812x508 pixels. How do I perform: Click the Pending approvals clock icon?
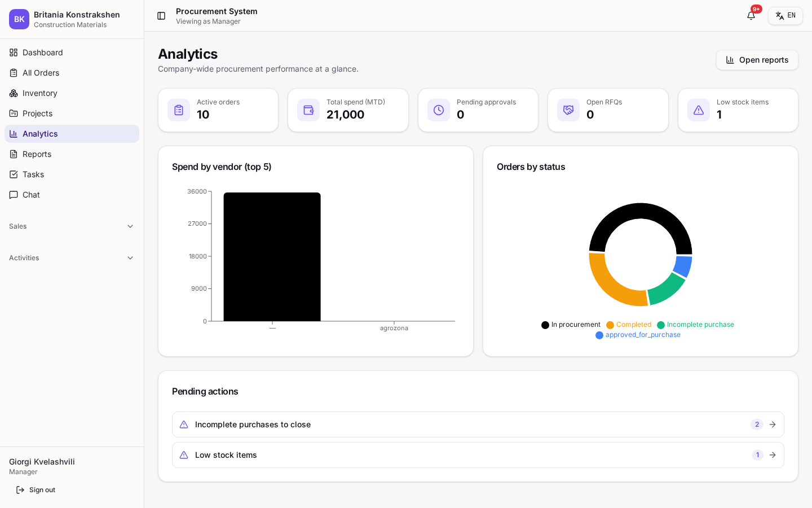pos(439,110)
